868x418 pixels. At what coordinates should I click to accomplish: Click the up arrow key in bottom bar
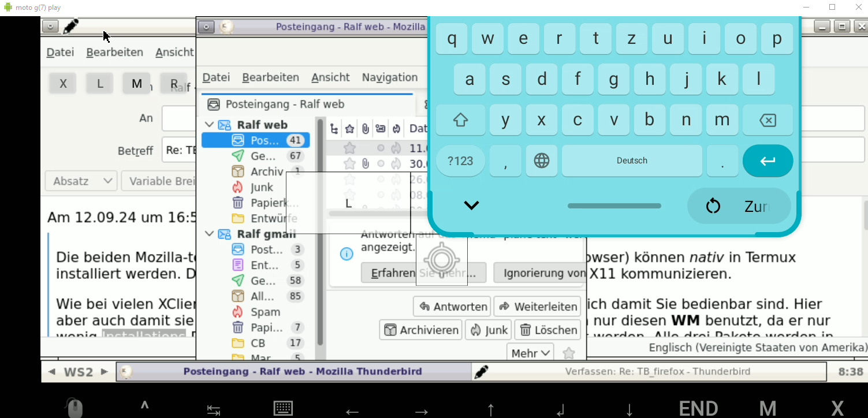pos(491,410)
